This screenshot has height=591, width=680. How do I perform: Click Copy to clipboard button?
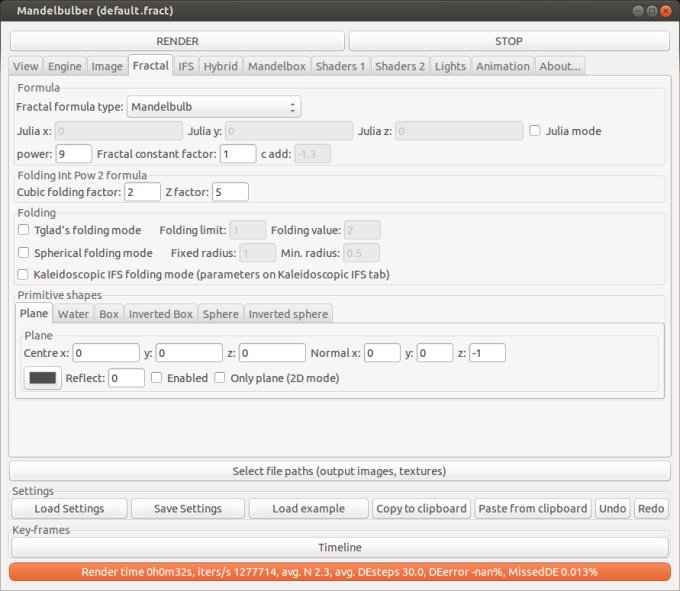point(421,508)
